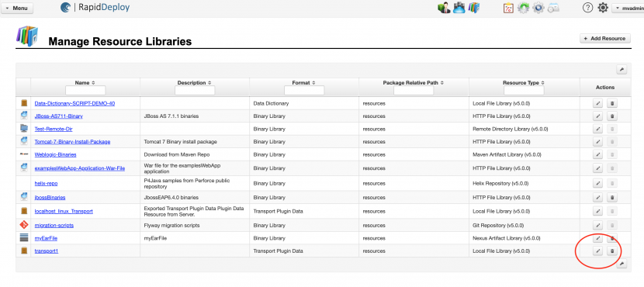Viewport: 644px width, 287px height.
Task: Sort table by Resource Type column
Action: [543, 82]
